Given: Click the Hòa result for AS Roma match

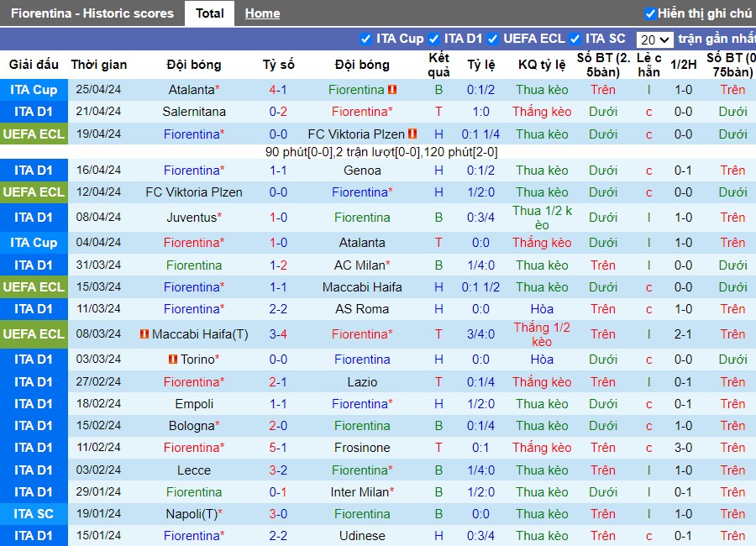Looking at the screenshot, I should [542, 308].
